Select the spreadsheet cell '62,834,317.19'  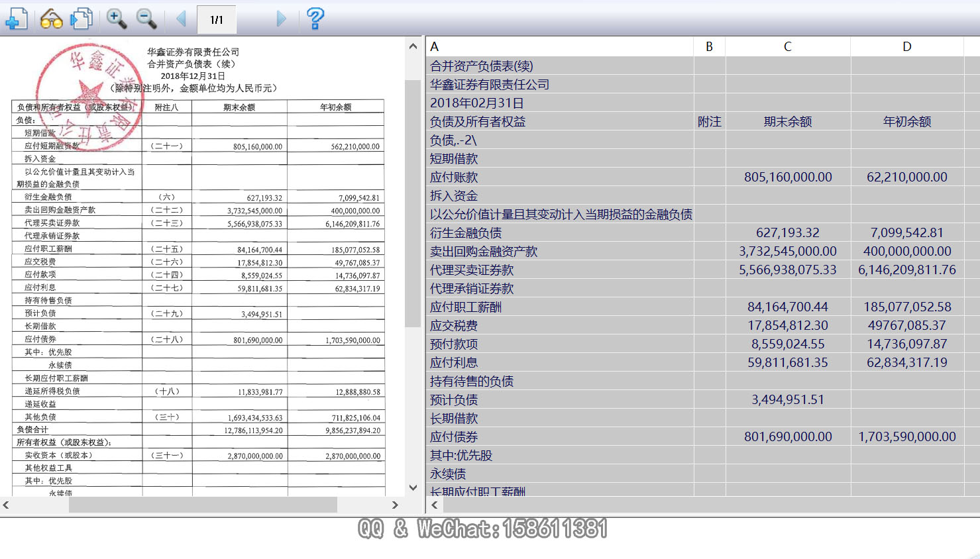pos(907,362)
